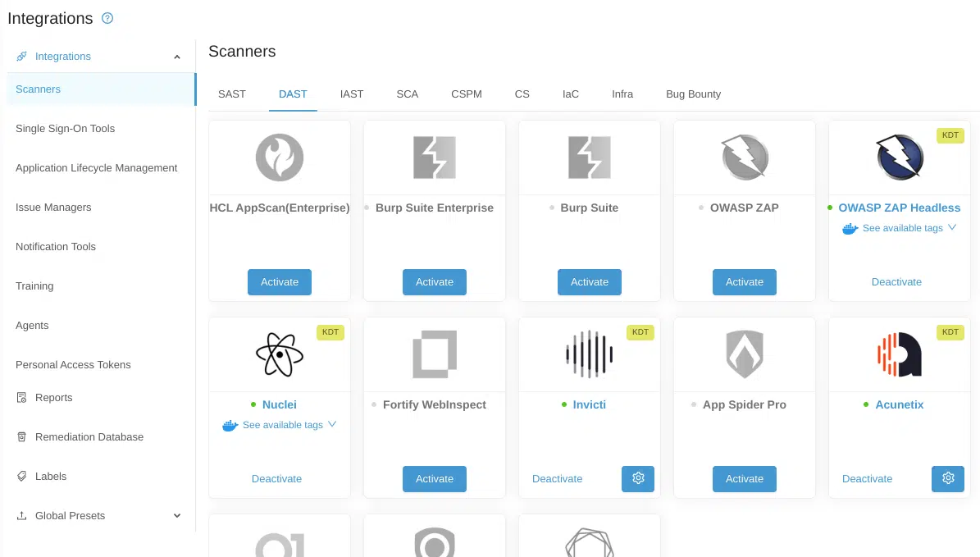This screenshot has width=980, height=557.
Task: Click the Burp Suite logo
Action: (x=590, y=158)
